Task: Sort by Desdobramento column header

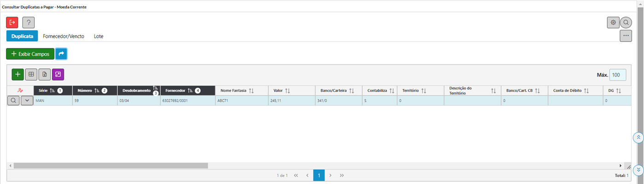Action: point(139,90)
